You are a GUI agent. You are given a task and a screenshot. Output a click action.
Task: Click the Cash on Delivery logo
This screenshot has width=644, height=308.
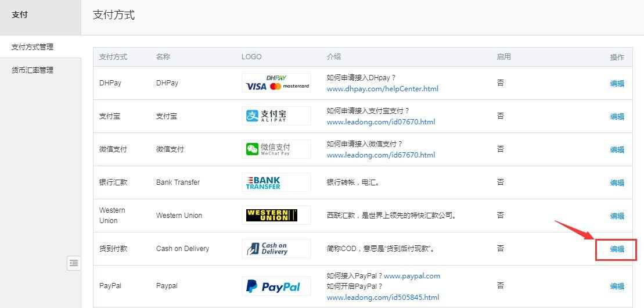pyautogui.click(x=276, y=248)
